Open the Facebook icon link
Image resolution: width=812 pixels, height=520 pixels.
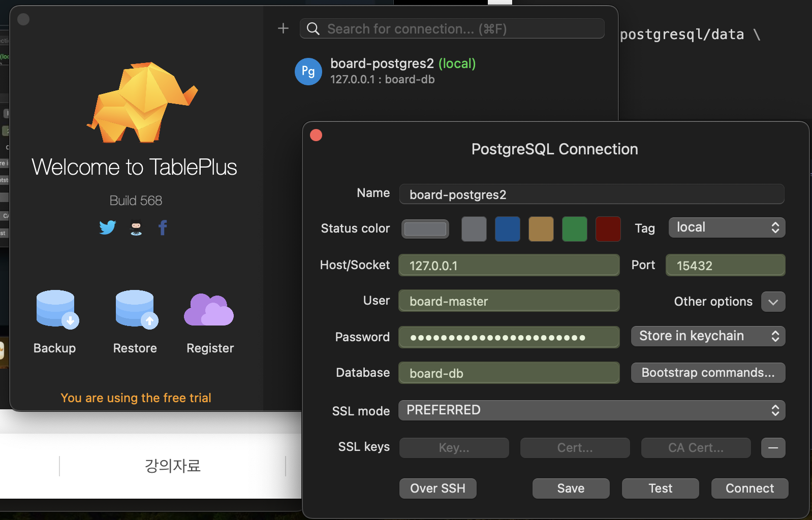pyautogui.click(x=163, y=227)
